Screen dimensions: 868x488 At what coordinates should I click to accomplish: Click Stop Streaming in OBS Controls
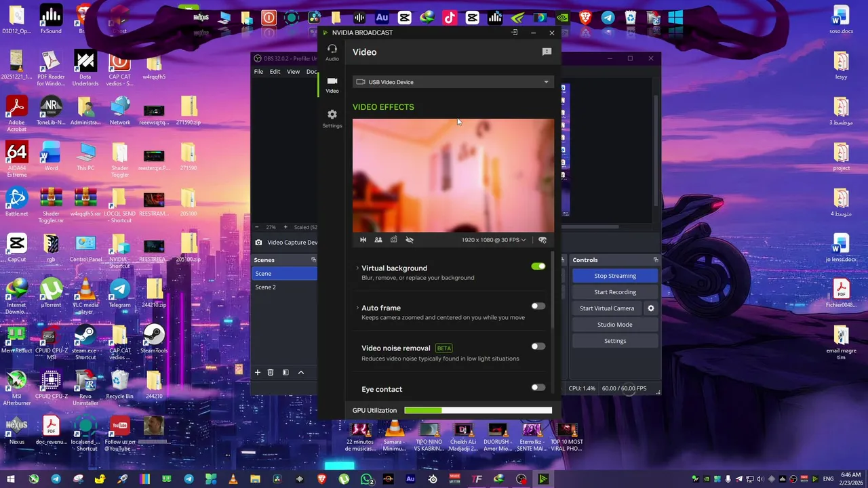[x=615, y=276]
